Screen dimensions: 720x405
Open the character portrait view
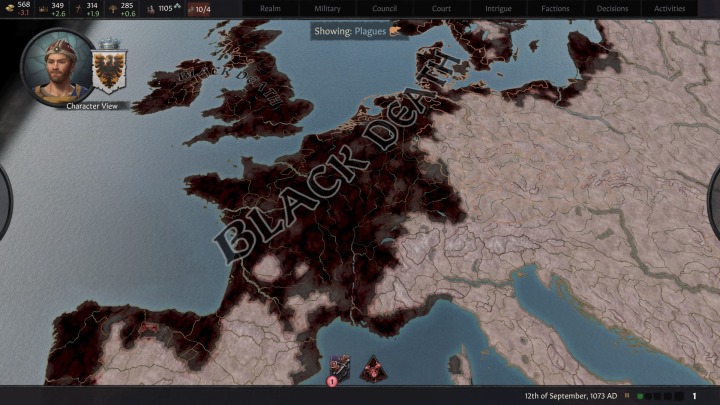[58, 67]
